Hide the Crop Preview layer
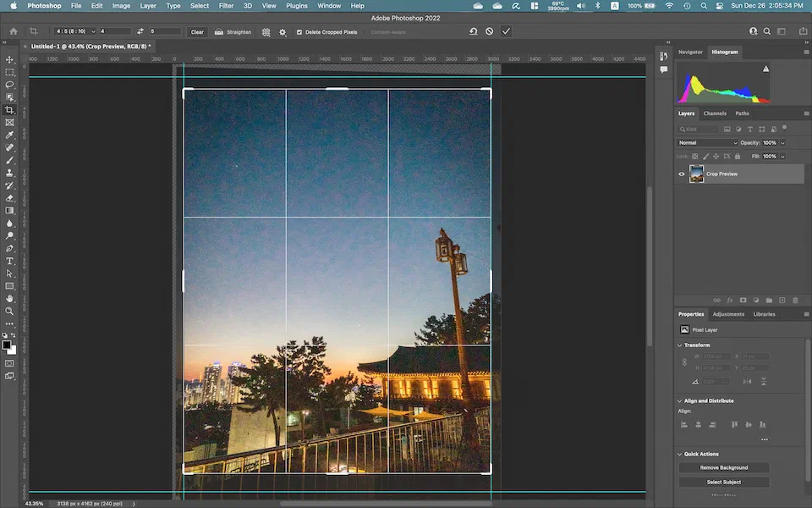Image resolution: width=812 pixels, height=508 pixels. (682, 174)
